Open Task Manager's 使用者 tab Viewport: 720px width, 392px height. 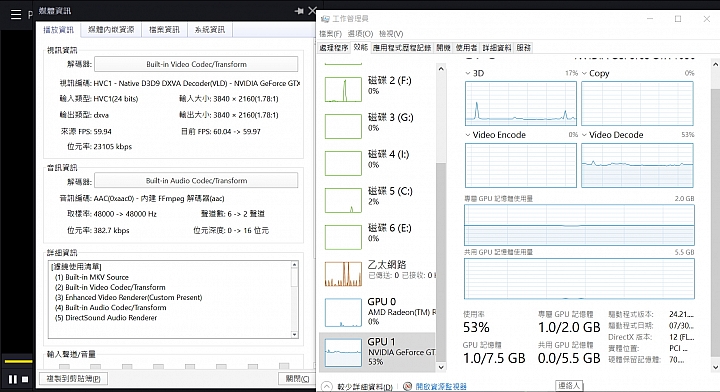tap(467, 47)
